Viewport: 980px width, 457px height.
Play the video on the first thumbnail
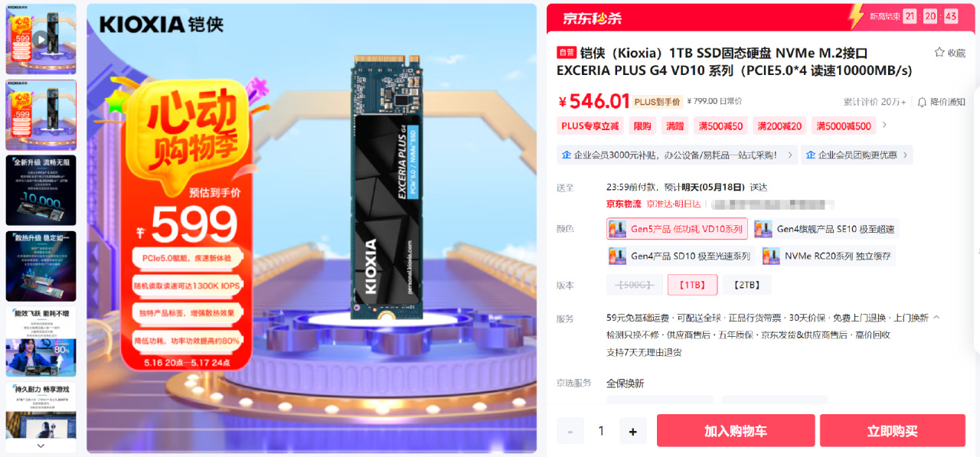pos(41,39)
